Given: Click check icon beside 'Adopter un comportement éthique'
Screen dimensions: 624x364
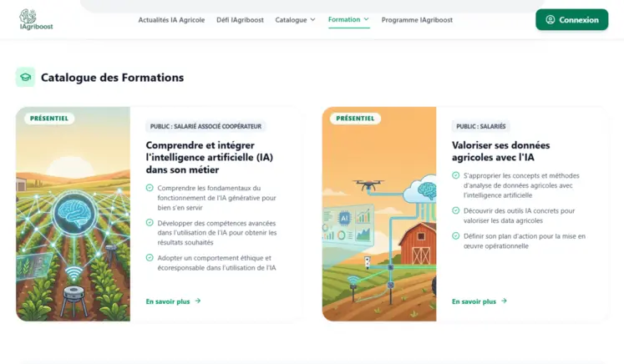Looking at the screenshot, I should point(150,258).
